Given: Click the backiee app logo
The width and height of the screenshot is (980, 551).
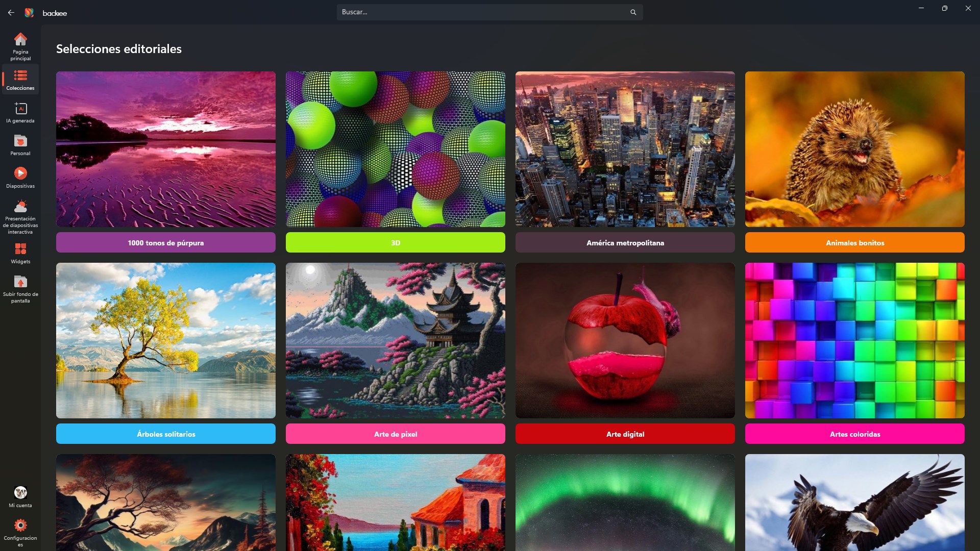Looking at the screenshot, I should point(29,12).
